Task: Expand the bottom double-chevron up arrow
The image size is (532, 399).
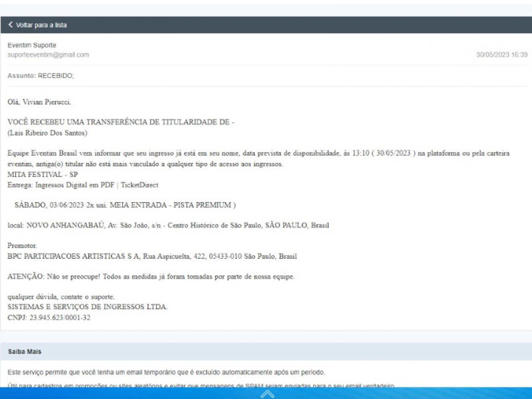Action: pos(267,393)
